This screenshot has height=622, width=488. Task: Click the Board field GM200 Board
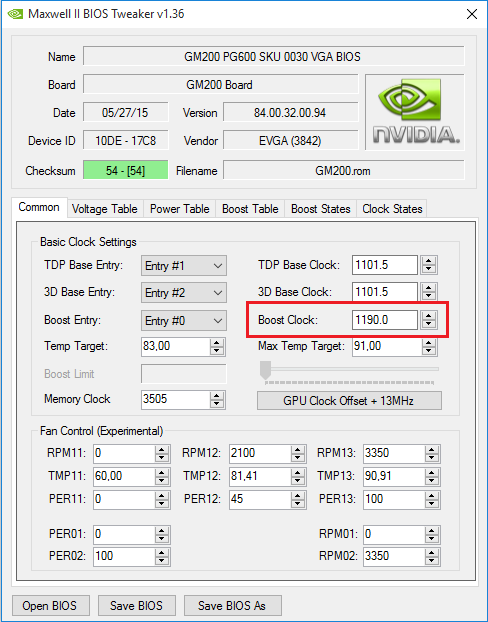coord(220,84)
